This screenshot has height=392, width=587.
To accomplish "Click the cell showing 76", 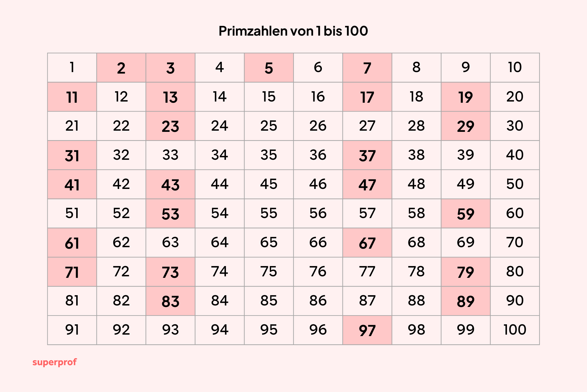I will click(318, 272).
